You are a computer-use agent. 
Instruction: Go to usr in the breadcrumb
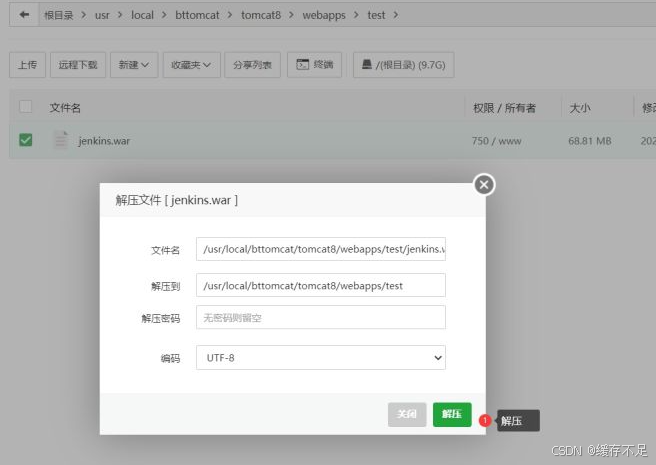point(102,15)
